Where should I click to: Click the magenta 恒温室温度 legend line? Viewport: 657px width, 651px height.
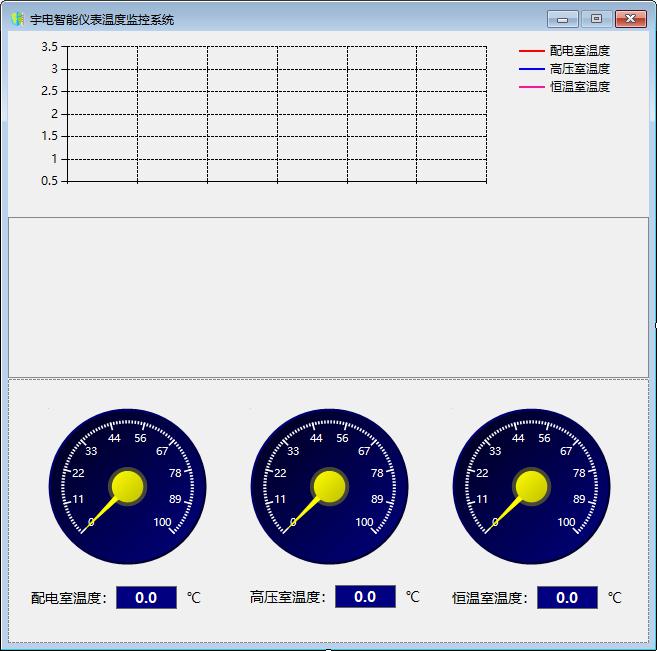click(x=531, y=87)
